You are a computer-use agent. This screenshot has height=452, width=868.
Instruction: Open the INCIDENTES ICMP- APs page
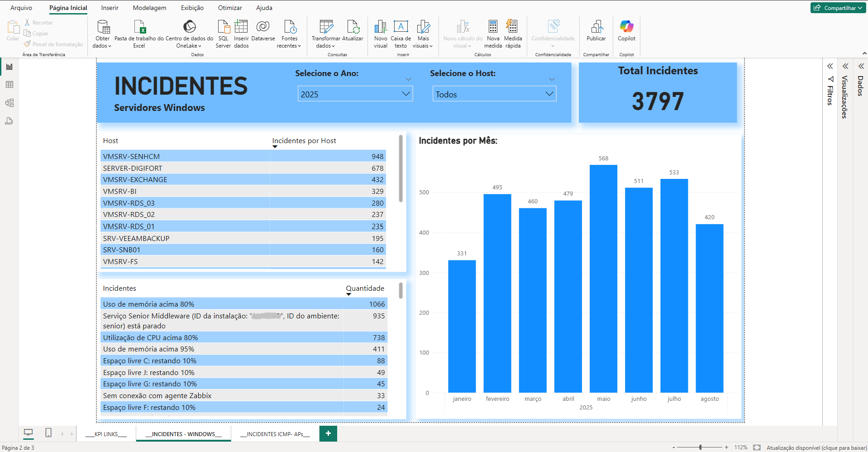point(274,433)
